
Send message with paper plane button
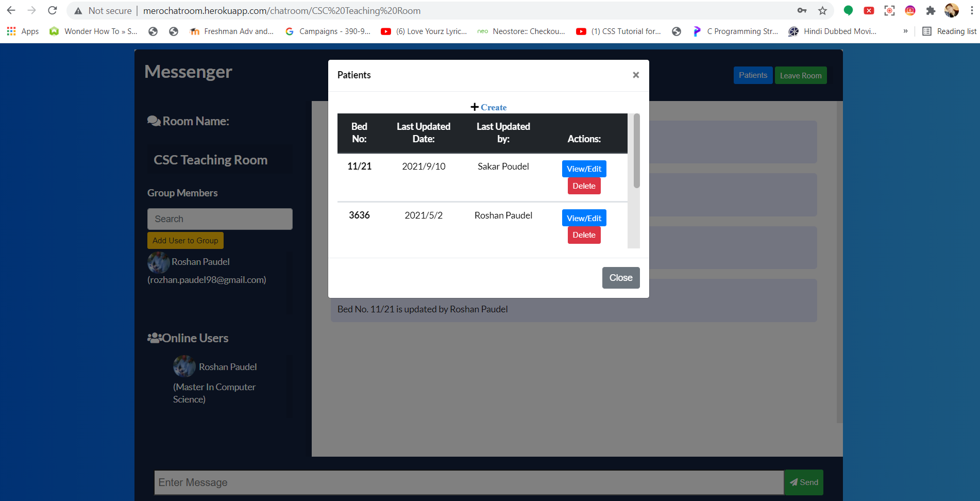(x=804, y=482)
